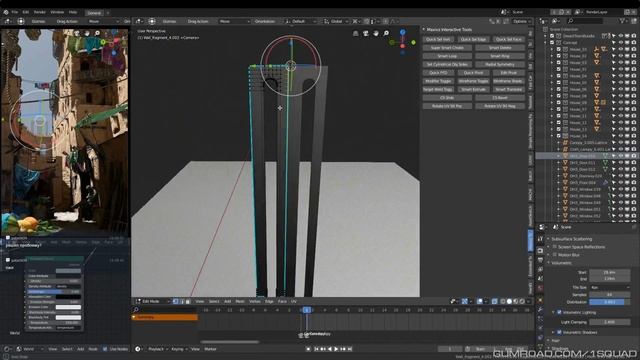Image resolution: width=640 pixels, height=360 pixels.
Task: Toggle the House_04 collection checkbox
Action: pyautogui.click(x=559, y=76)
